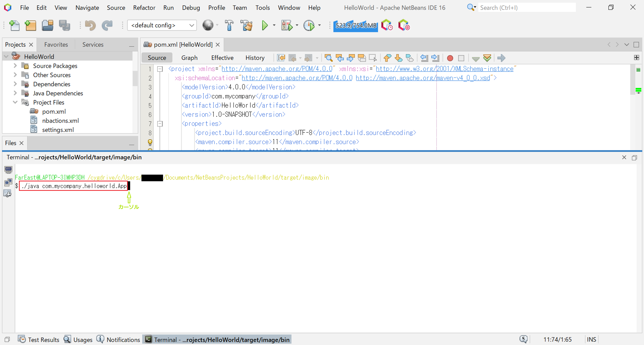The height and width of the screenshot is (345, 644).
Task: Open the Refactor menu
Action: [144, 8]
